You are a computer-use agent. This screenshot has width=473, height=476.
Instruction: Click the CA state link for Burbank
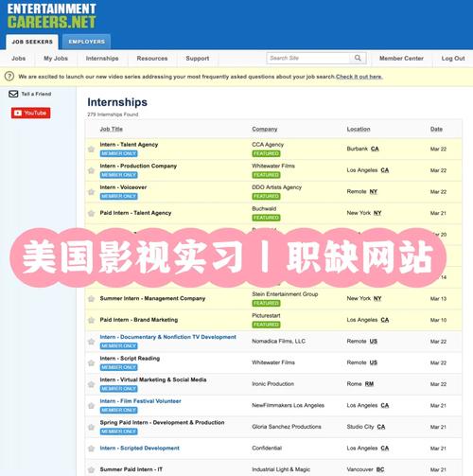(375, 149)
